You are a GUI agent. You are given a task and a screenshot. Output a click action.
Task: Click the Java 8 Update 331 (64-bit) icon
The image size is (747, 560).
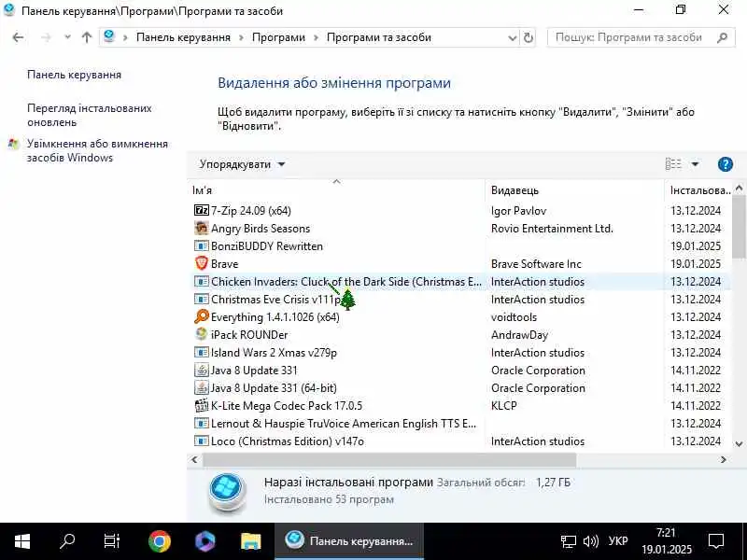pos(202,387)
